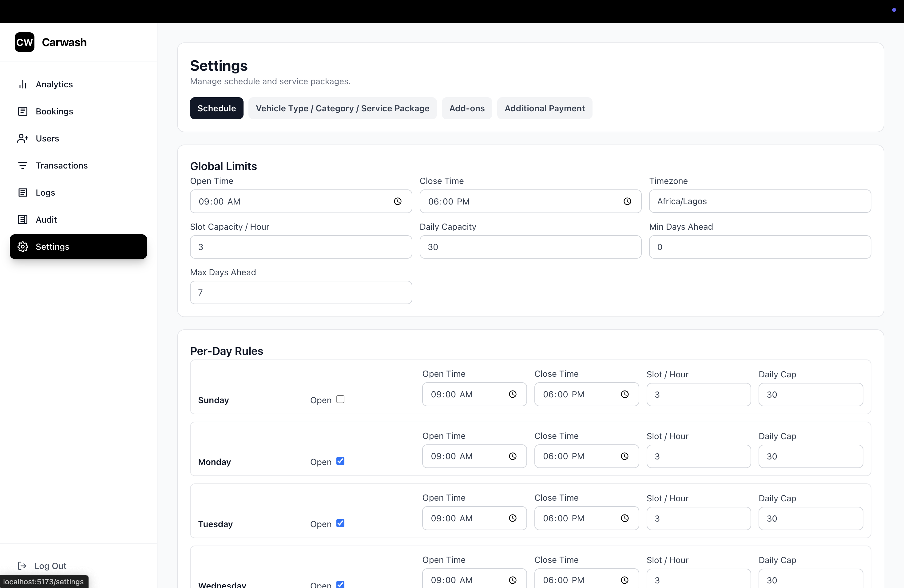Click the CW Carwash logo

click(x=25, y=42)
